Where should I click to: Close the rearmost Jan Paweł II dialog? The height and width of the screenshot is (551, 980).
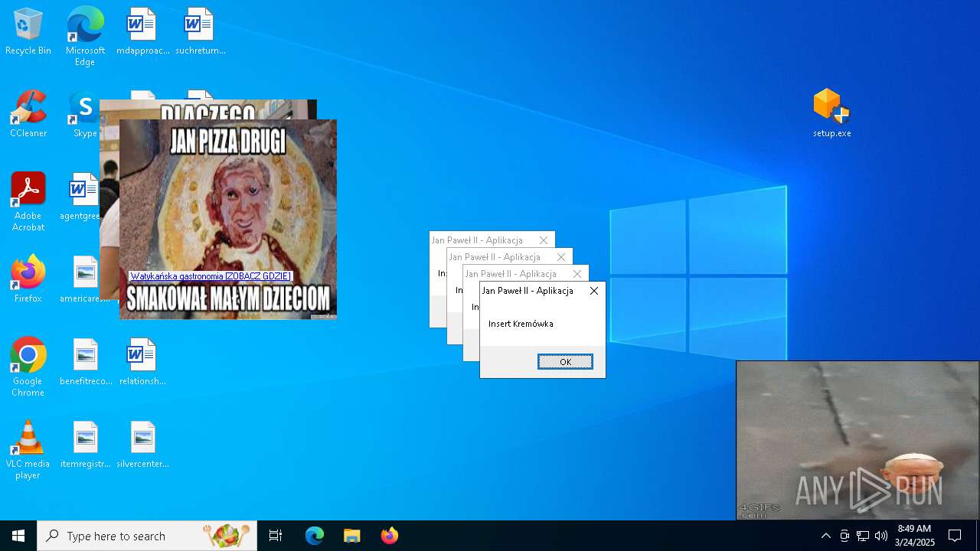click(544, 240)
